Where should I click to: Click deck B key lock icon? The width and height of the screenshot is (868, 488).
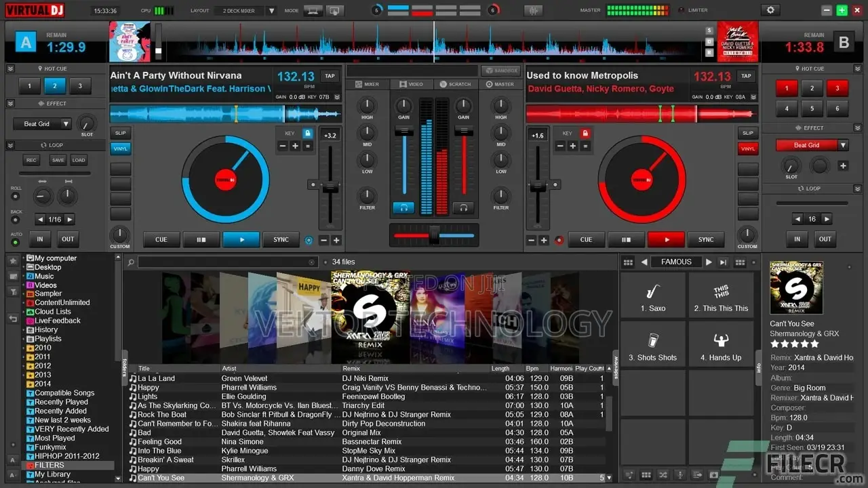(x=585, y=134)
